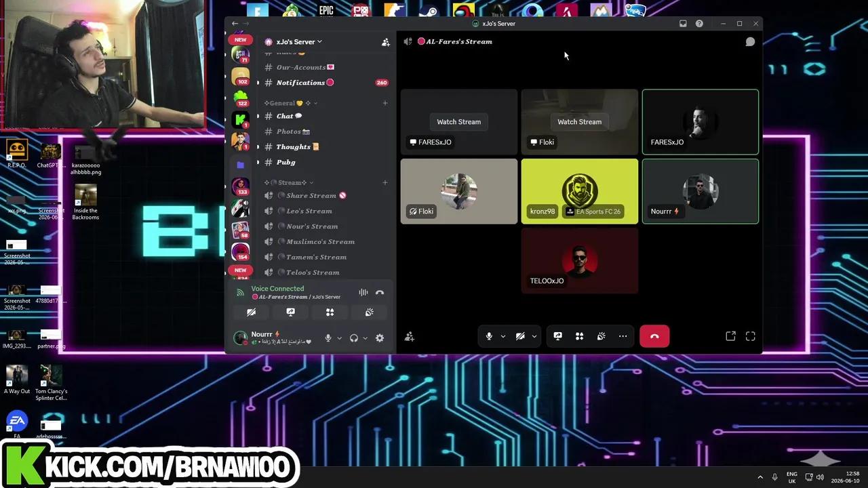Toggle noise suppression waveform icon
The height and width of the screenshot is (488, 868).
click(x=363, y=293)
